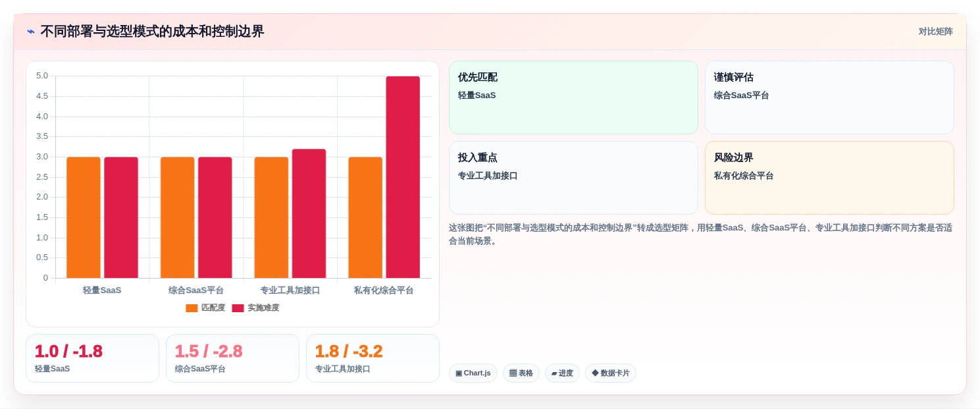Open the 优先匹配 matrix card
This screenshot has height=409, width=980.
[x=573, y=97]
